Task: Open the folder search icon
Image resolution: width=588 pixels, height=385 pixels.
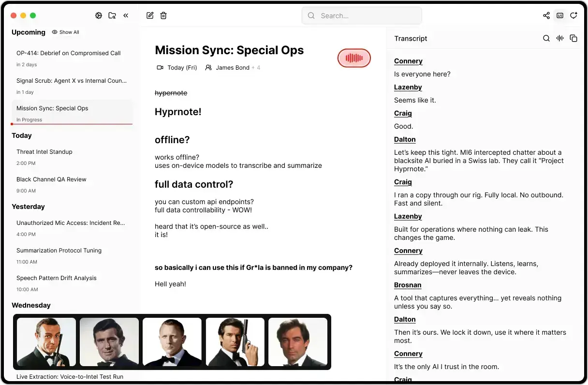Action: (112, 15)
